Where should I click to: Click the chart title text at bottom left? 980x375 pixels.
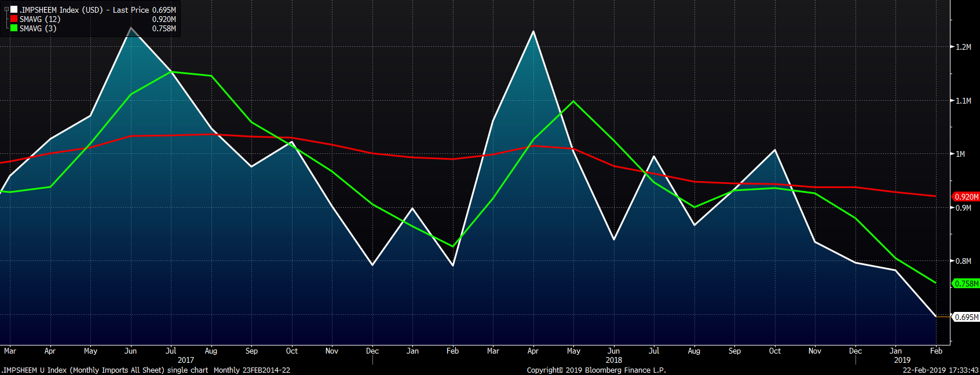coord(145,370)
